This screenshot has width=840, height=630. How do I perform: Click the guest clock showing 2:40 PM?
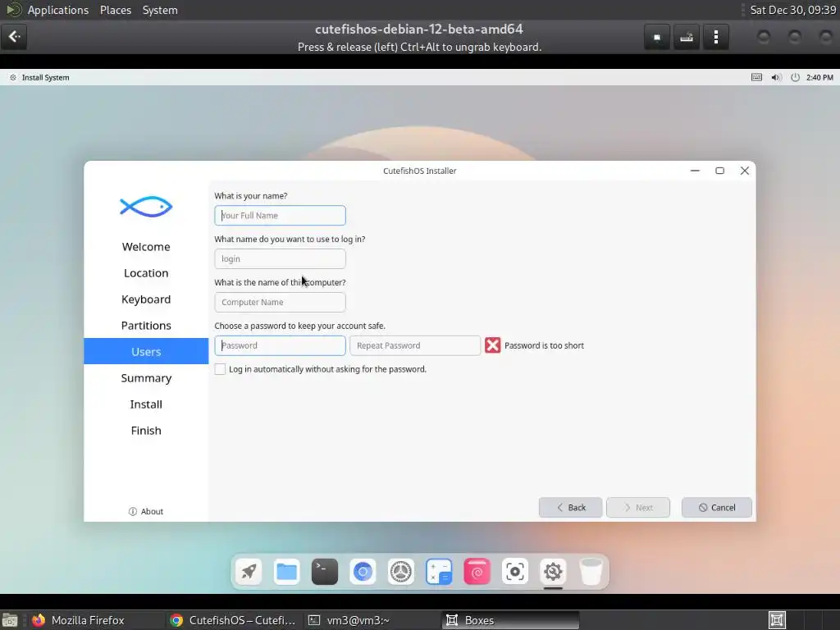tap(819, 77)
